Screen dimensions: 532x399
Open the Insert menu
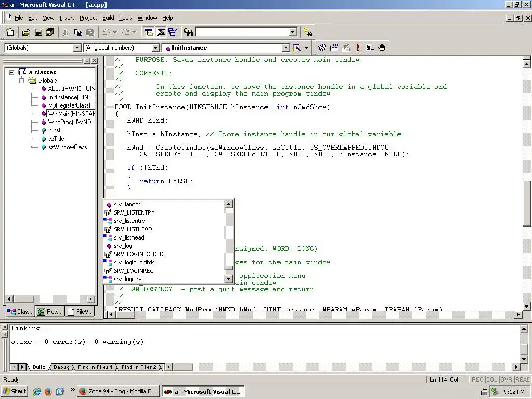click(66, 18)
